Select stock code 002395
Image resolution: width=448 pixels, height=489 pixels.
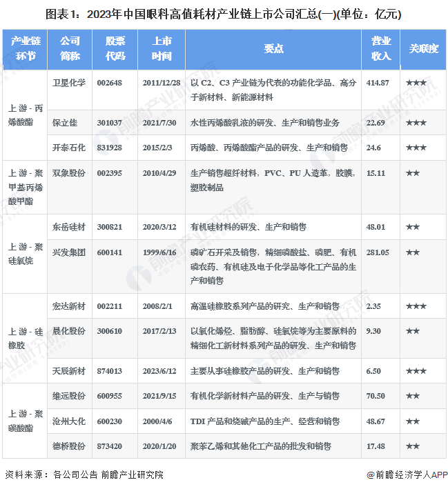coord(109,173)
